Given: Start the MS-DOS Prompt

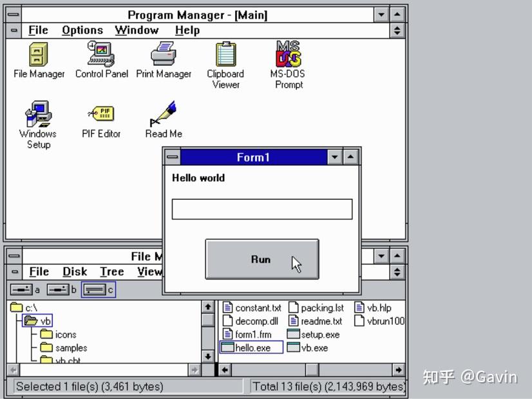Looking at the screenshot, I should (x=287, y=55).
